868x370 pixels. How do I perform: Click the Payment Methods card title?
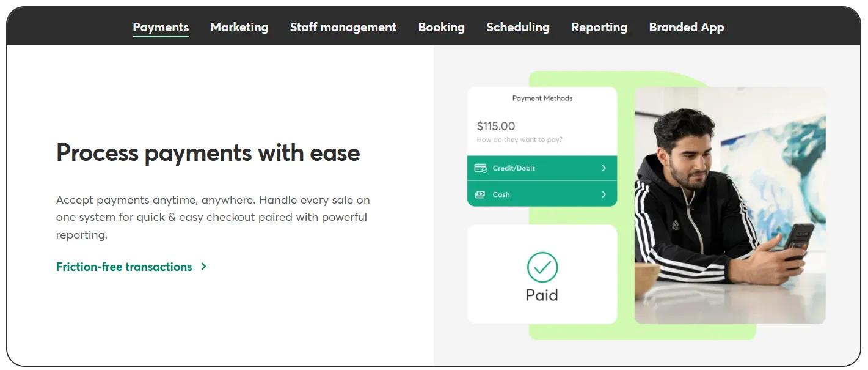(x=542, y=98)
